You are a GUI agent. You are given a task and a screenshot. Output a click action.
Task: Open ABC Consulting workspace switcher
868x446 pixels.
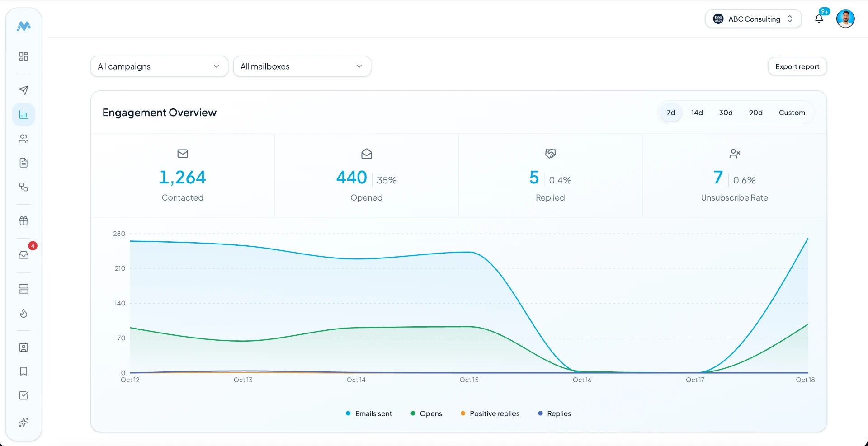click(x=753, y=19)
